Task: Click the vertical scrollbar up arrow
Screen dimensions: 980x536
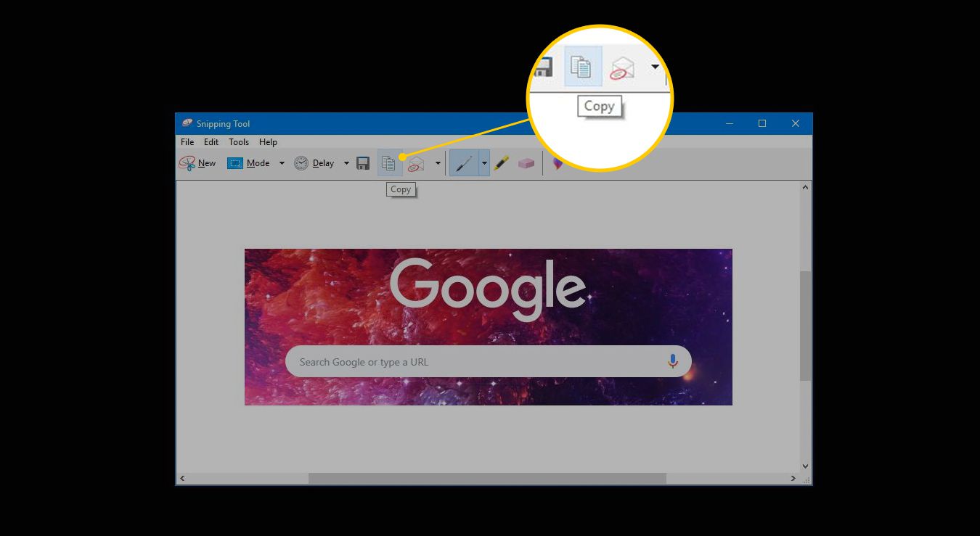Action: [805, 188]
